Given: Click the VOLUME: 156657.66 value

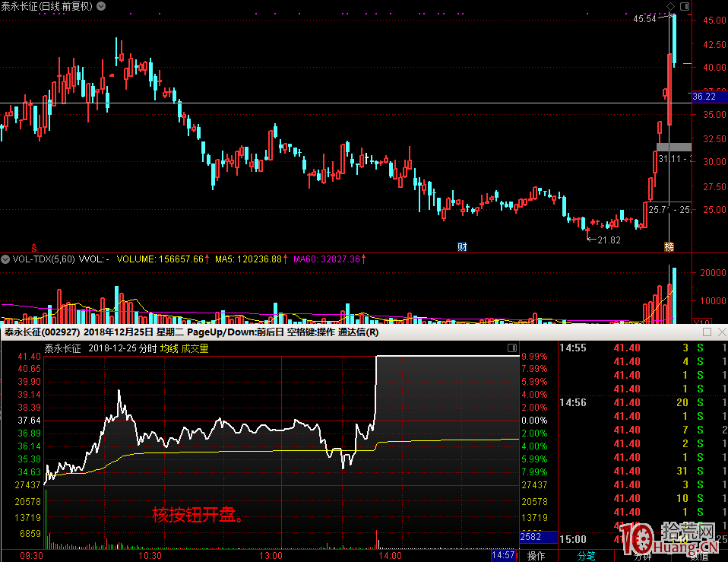Looking at the screenshot, I should click(x=160, y=259).
